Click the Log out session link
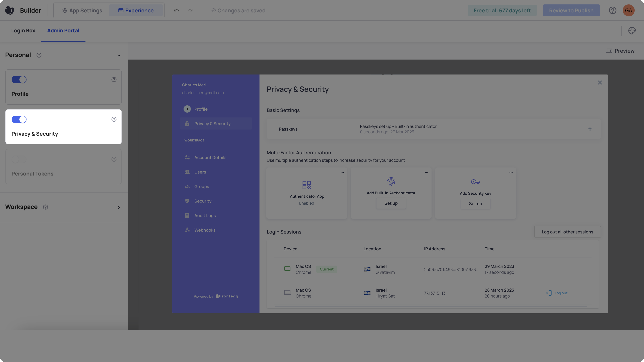 tap(561, 293)
